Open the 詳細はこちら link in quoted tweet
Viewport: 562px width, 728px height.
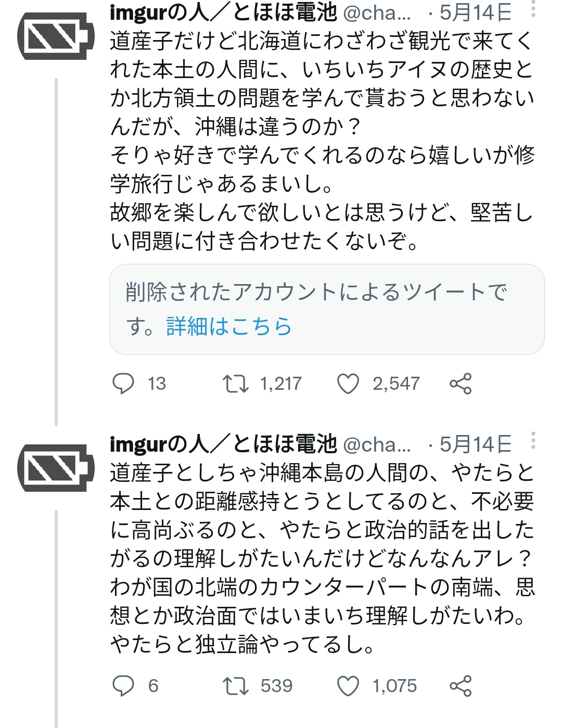coord(229,326)
